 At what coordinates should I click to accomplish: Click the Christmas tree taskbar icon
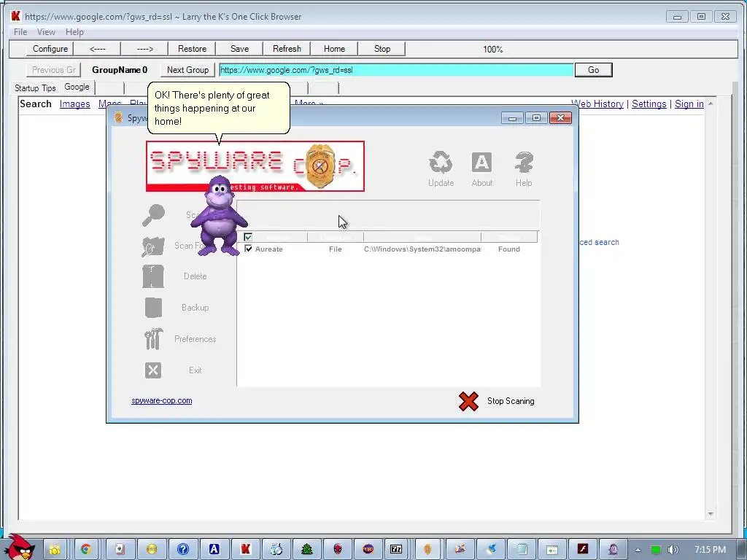click(x=307, y=549)
